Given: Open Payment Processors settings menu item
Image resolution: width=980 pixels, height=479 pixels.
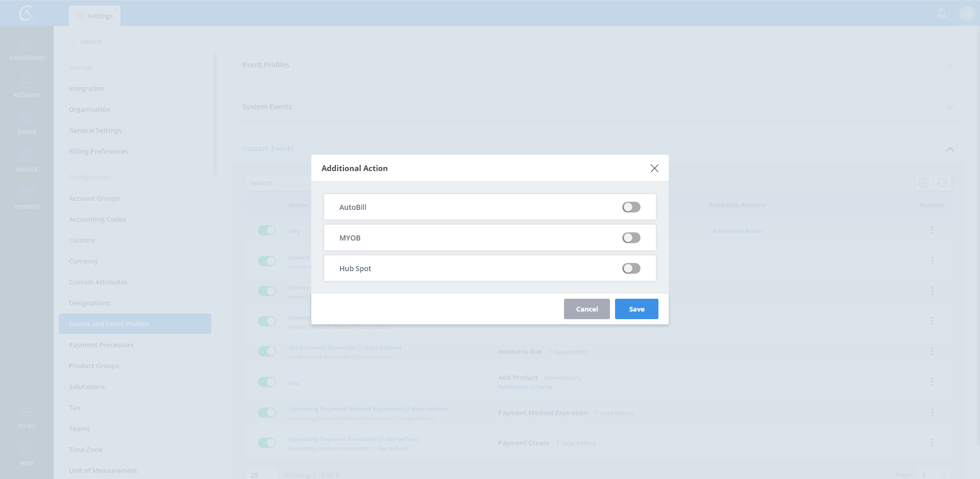Looking at the screenshot, I should tap(101, 345).
